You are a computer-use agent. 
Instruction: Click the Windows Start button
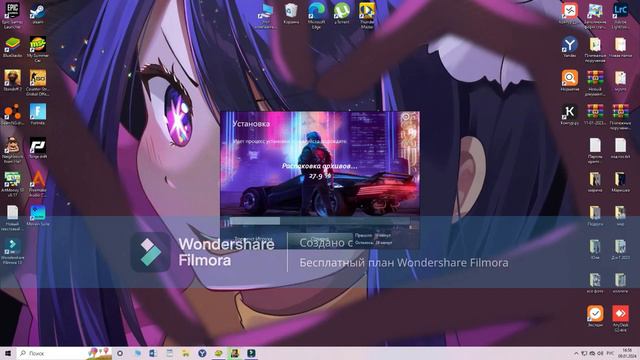coord(8,353)
